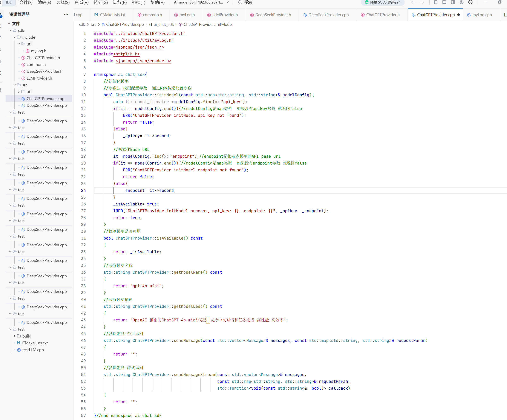Open the settings gear icon
The image size is (507, 420).
tap(461, 2)
